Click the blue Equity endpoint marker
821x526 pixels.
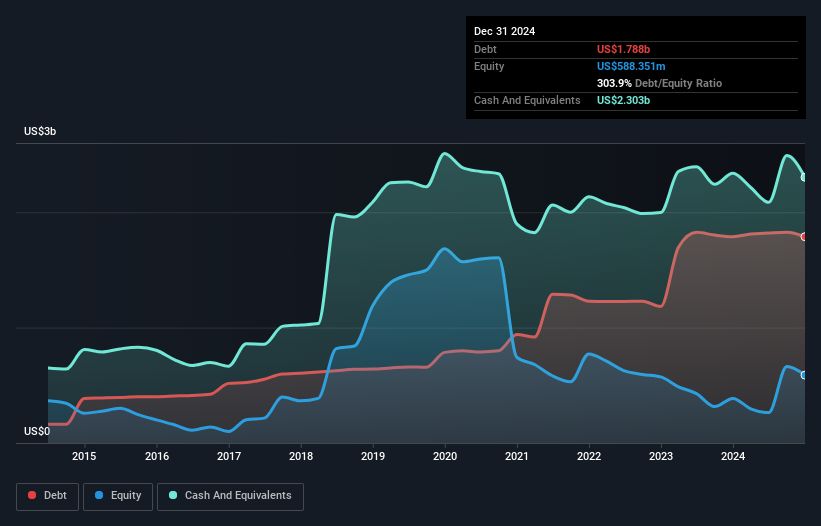804,375
